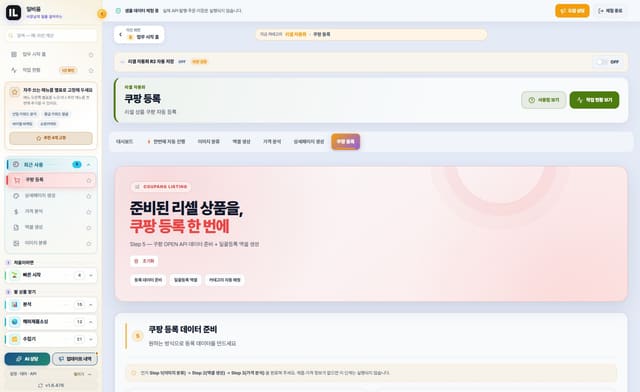Select the cart icon for 쿠팡 등록
Viewport: 640px width, 392px height.
17,180
